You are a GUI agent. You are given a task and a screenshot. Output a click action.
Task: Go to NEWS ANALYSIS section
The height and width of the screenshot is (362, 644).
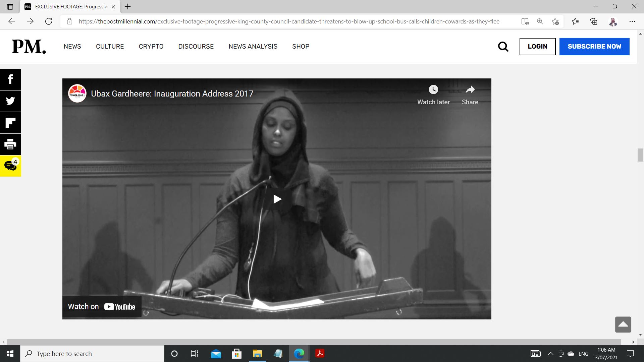253,47
